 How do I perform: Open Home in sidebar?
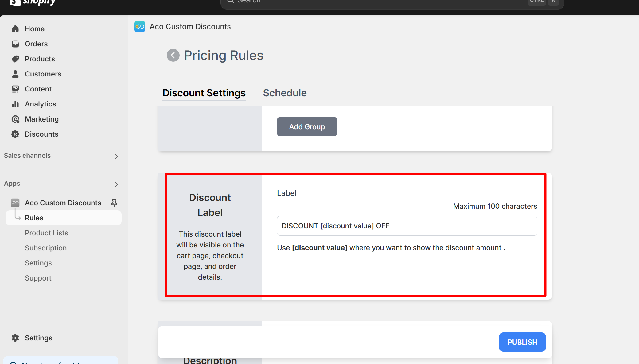pos(35,29)
